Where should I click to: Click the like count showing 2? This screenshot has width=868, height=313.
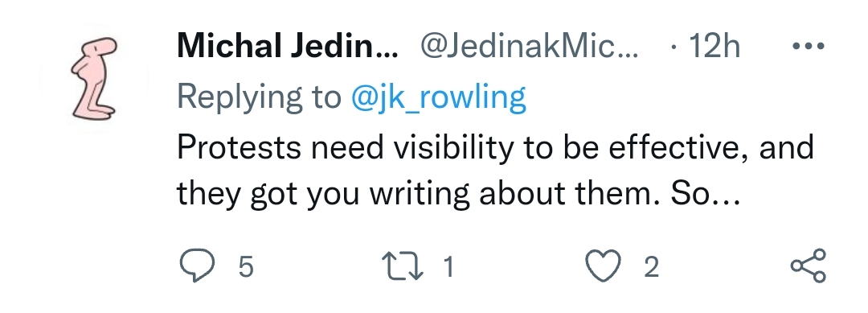(x=652, y=267)
